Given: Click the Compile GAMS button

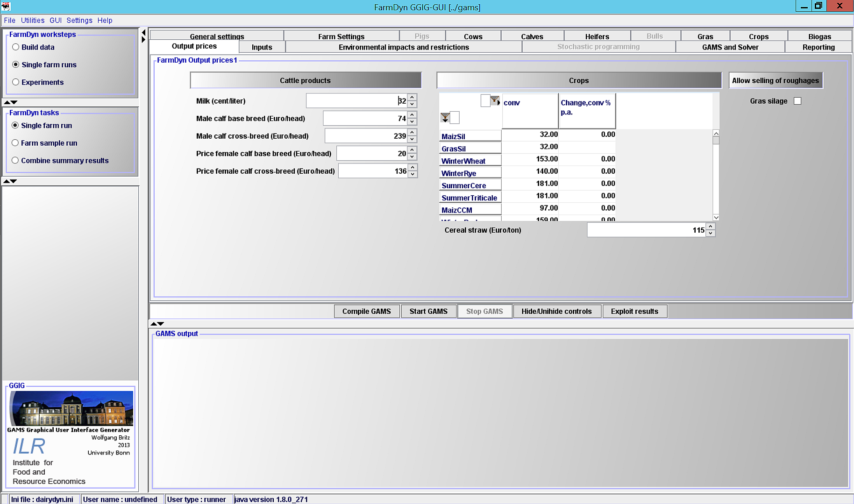Looking at the screenshot, I should [x=367, y=311].
